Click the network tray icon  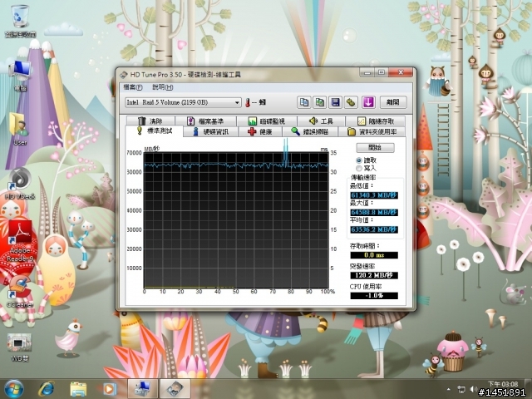pos(461,389)
